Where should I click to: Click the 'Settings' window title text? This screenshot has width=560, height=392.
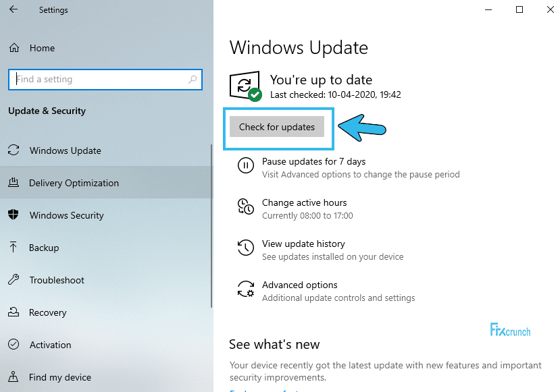click(x=53, y=10)
